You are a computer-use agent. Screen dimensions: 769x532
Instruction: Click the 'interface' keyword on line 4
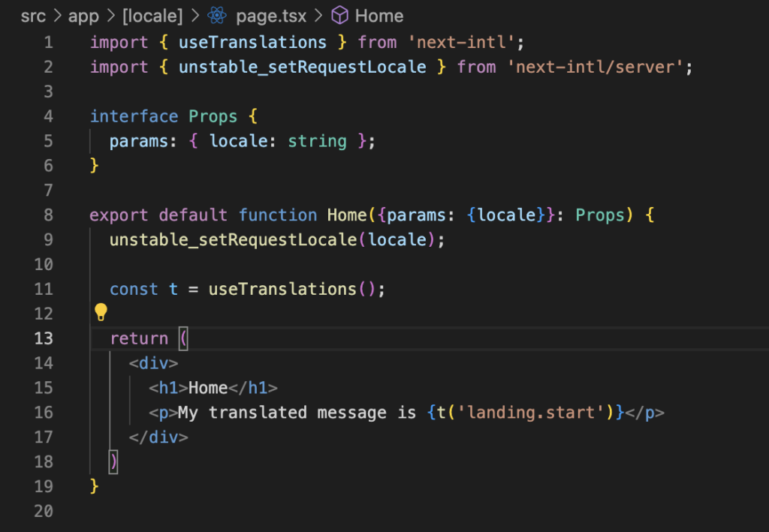(134, 116)
